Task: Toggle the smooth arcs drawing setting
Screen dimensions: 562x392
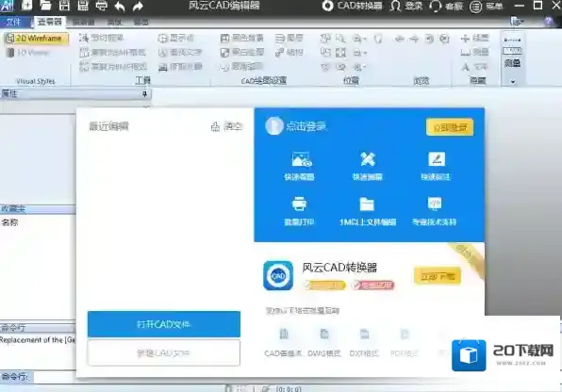Action: (x=241, y=66)
